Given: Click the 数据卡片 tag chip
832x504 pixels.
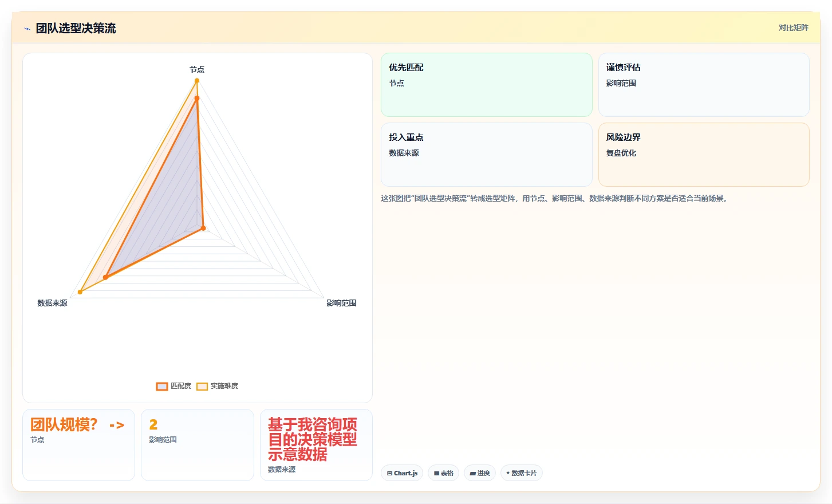Looking at the screenshot, I should coord(522,473).
